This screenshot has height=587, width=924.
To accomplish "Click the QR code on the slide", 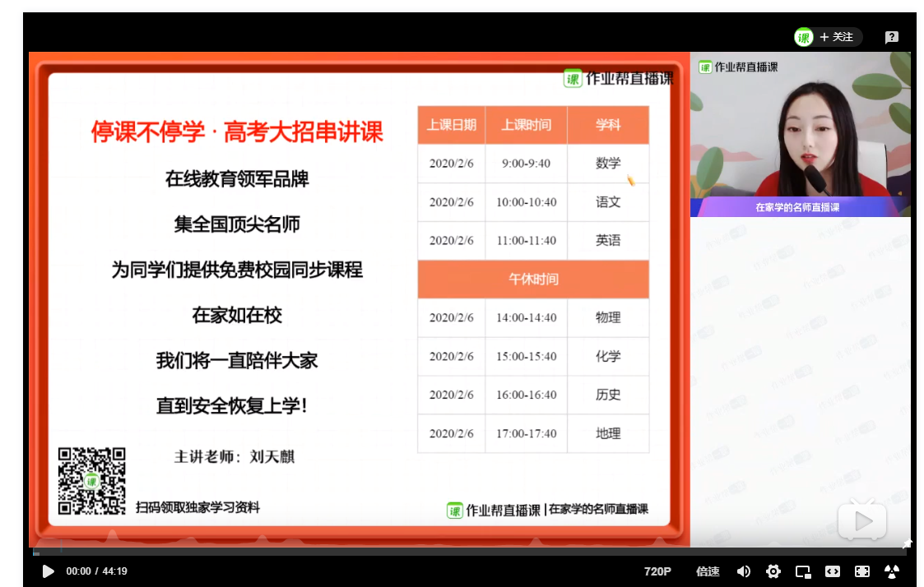I will click(91, 480).
